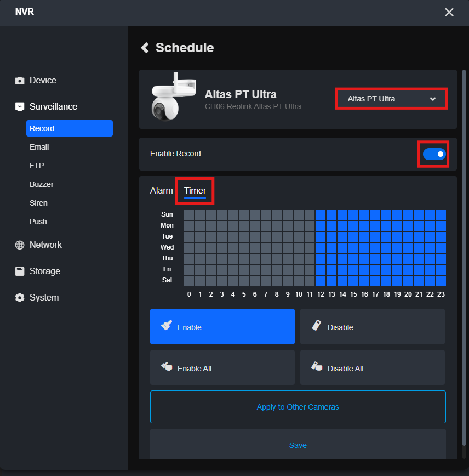Click Thursday hour 8 schedule cell
469x476 pixels.
(x=277, y=259)
